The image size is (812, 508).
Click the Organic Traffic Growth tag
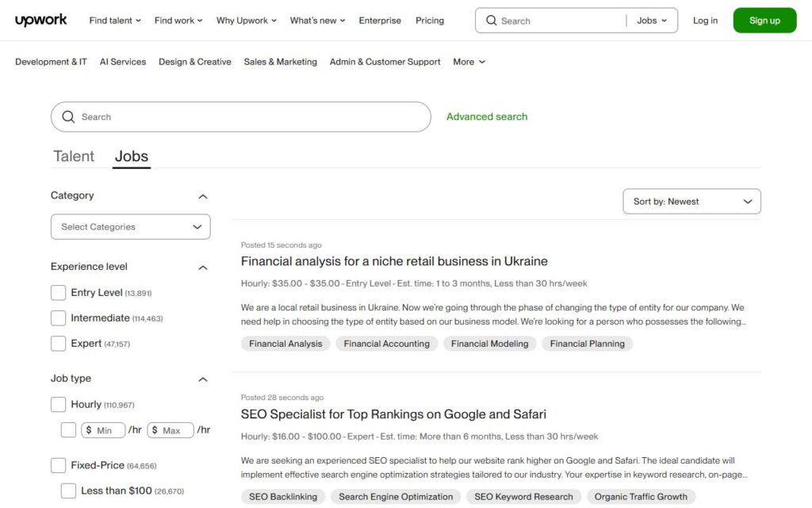point(641,497)
